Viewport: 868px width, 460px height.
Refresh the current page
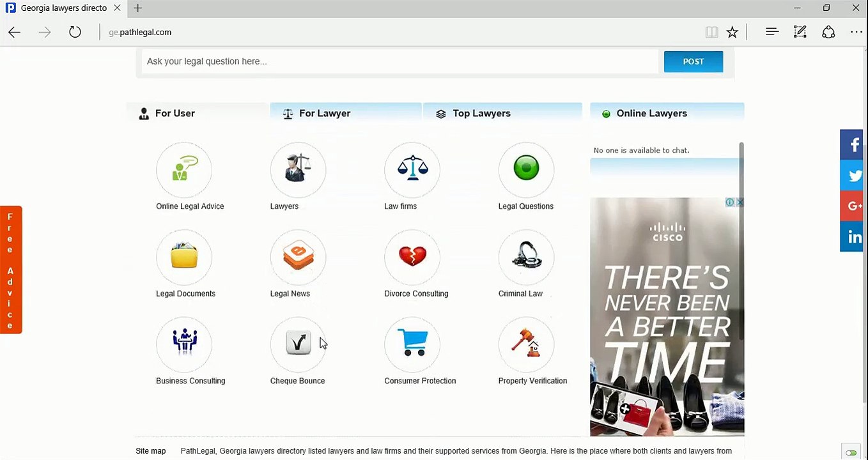click(75, 32)
